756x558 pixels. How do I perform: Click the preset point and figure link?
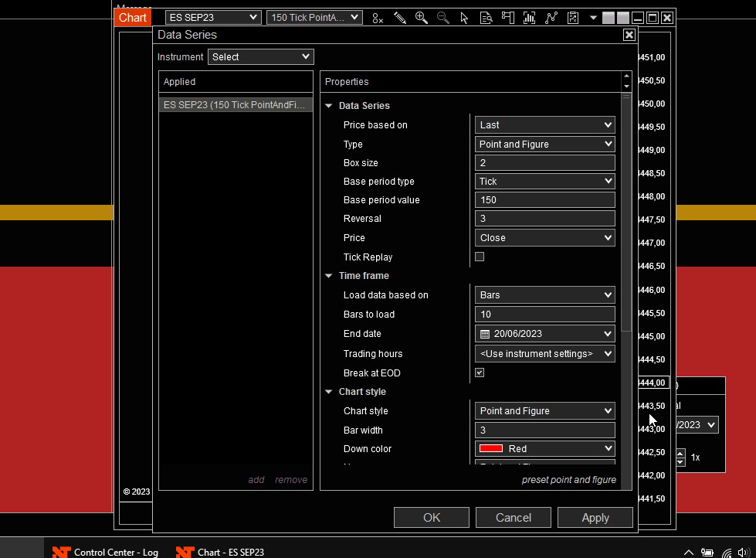(x=568, y=480)
